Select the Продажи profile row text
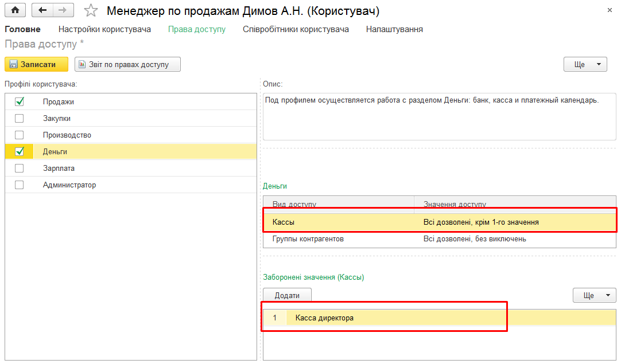Image resolution: width=621 pixels, height=364 pixels. point(59,101)
